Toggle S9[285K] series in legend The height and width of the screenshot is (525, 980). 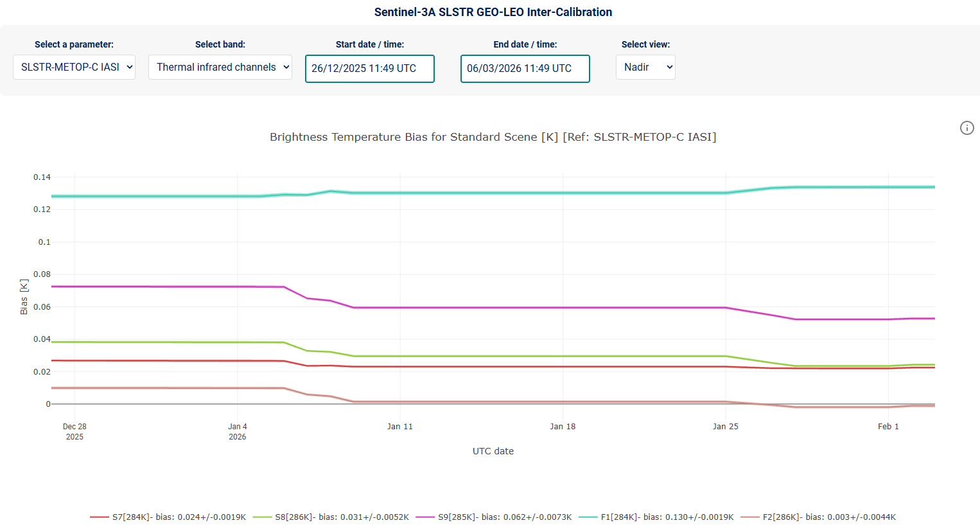[x=494, y=517]
